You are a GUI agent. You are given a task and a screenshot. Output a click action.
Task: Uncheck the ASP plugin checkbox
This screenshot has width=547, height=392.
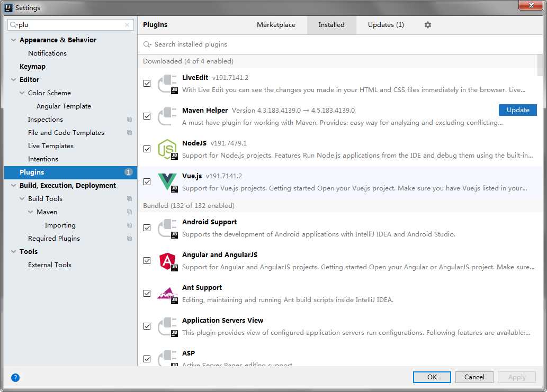147,359
